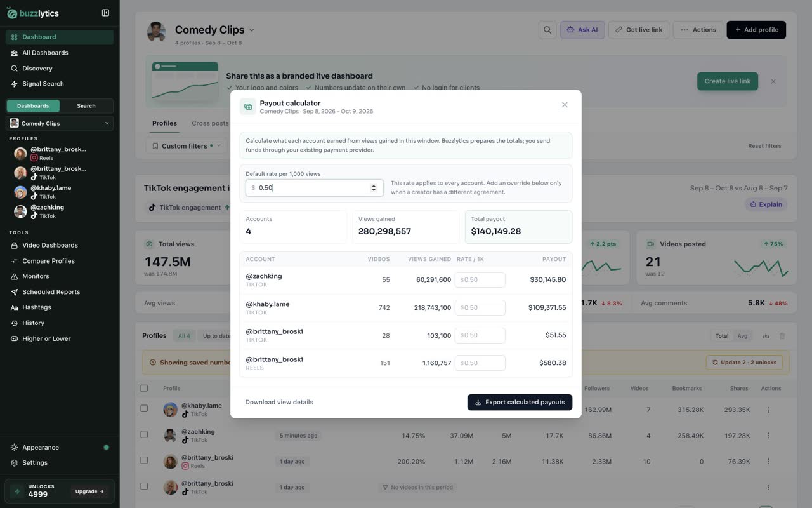Expand Comedy Clips title dropdown
This screenshot has width=812, height=508.
(x=252, y=30)
